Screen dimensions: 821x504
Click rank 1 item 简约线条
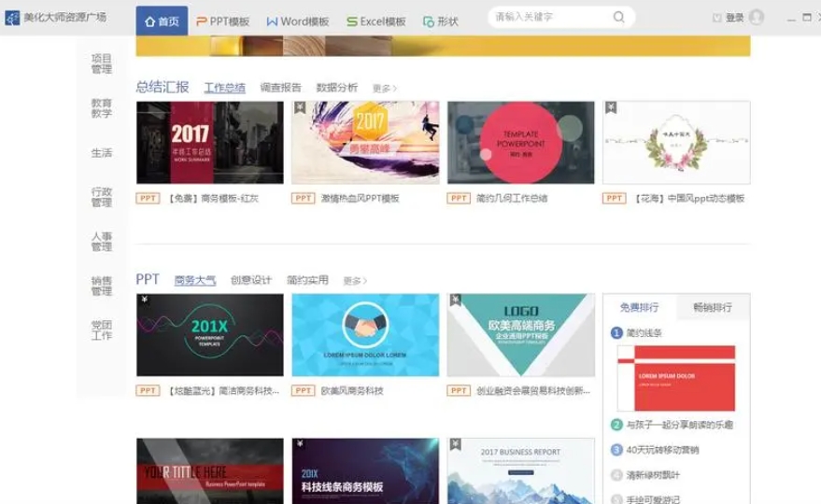pyautogui.click(x=644, y=333)
